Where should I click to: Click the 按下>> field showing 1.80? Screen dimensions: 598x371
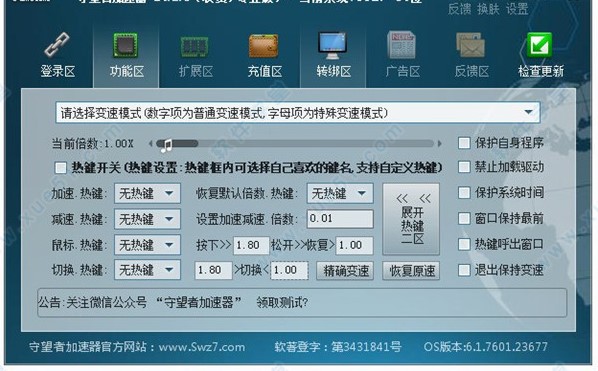tap(251, 245)
